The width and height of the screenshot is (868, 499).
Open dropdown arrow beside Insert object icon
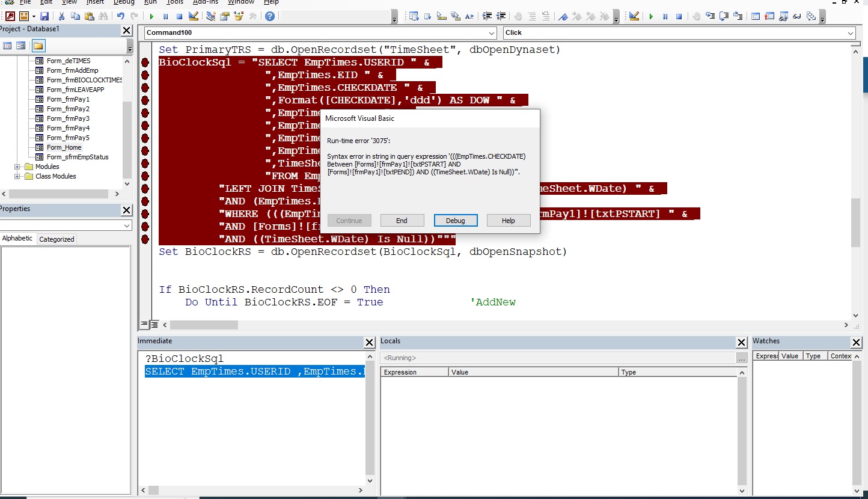[x=34, y=16]
